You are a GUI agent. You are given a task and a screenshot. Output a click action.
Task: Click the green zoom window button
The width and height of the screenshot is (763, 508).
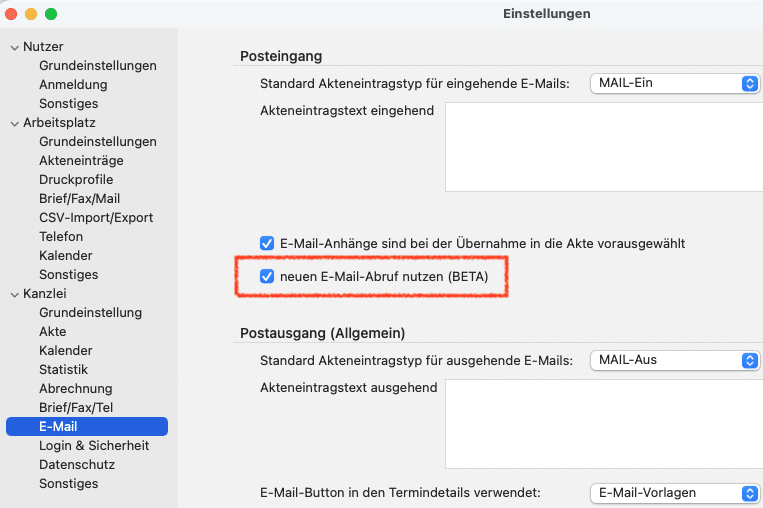point(51,14)
